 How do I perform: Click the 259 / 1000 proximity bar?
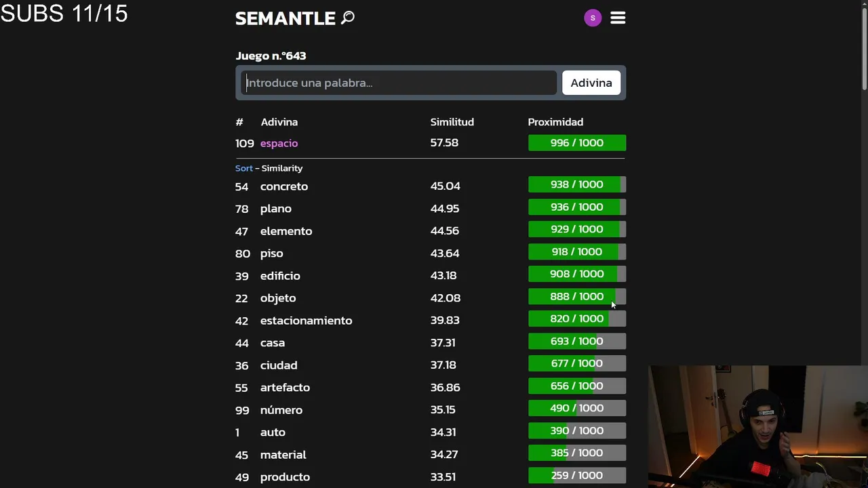(x=576, y=475)
